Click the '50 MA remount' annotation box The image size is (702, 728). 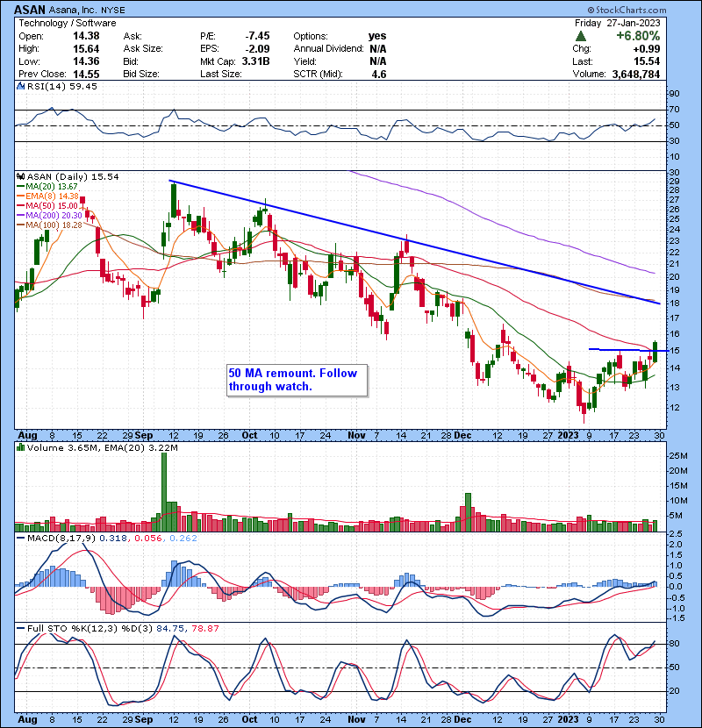297,381
